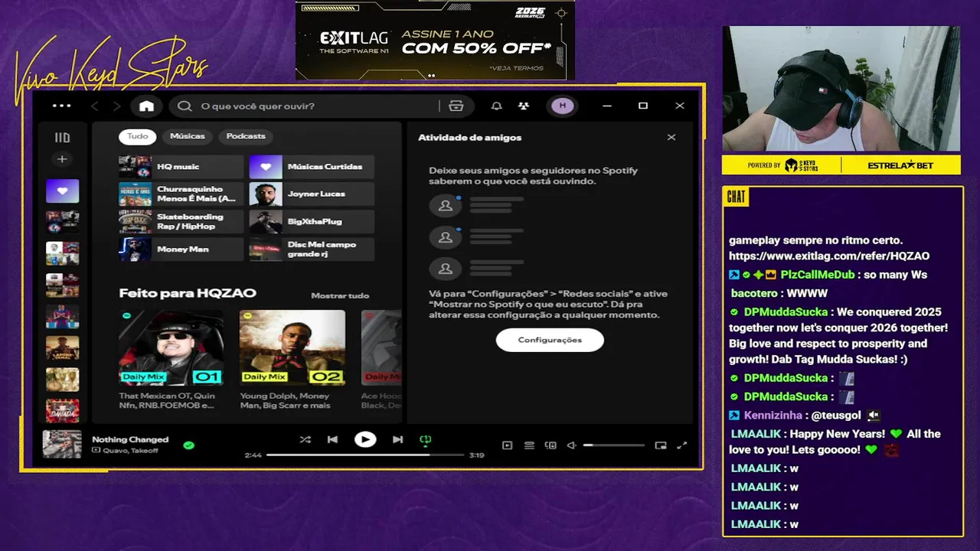The image size is (980, 551).
Task: Open the Spotify three-dot menu
Action: [61, 106]
